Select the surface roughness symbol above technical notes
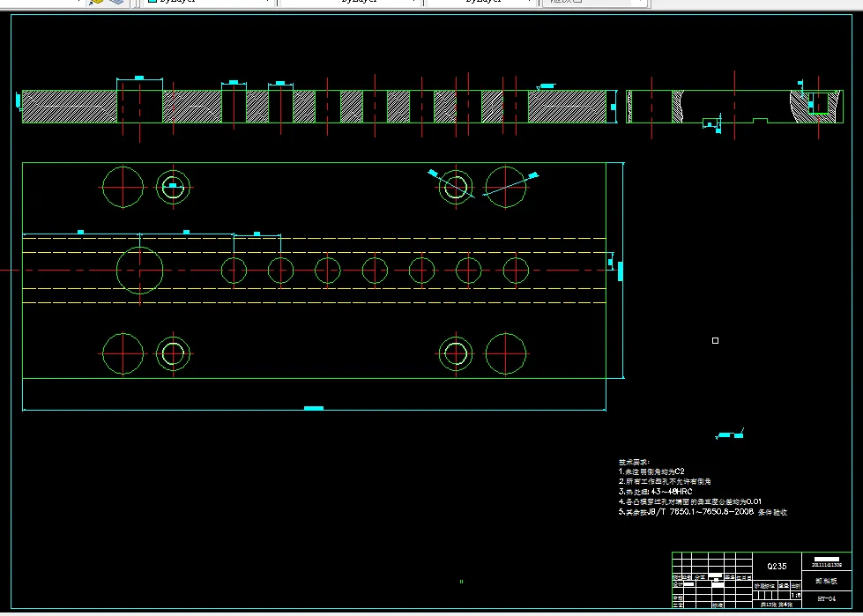This screenshot has height=616, width=863. [730, 434]
